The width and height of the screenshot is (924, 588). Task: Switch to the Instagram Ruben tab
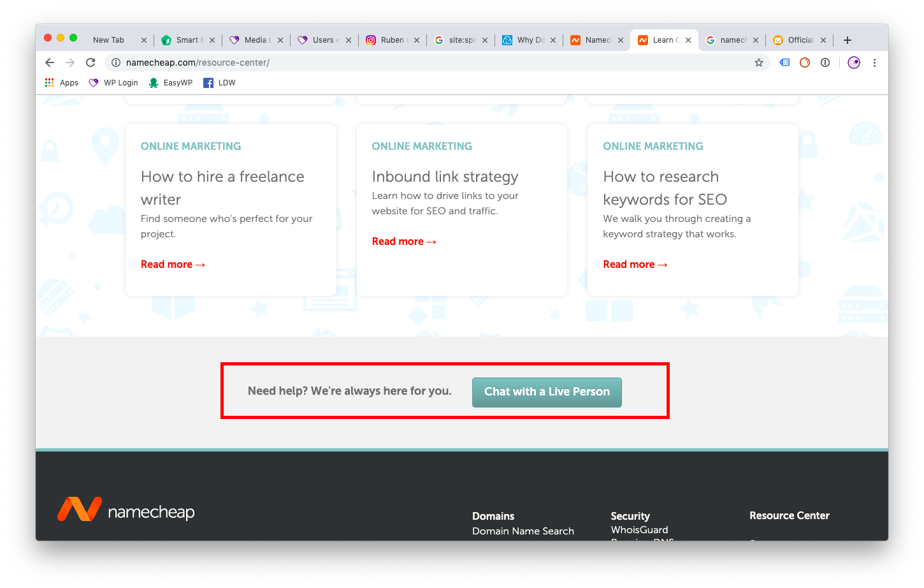tap(390, 40)
